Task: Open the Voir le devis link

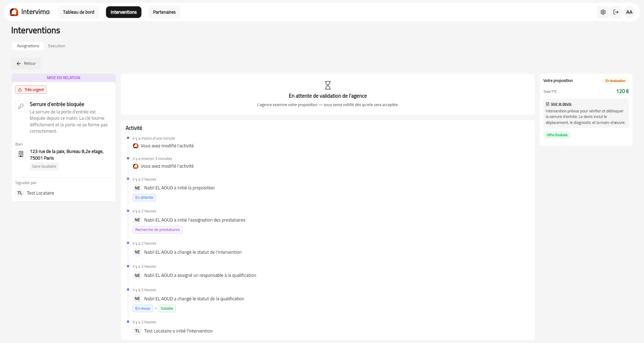Action: click(x=561, y=104)
